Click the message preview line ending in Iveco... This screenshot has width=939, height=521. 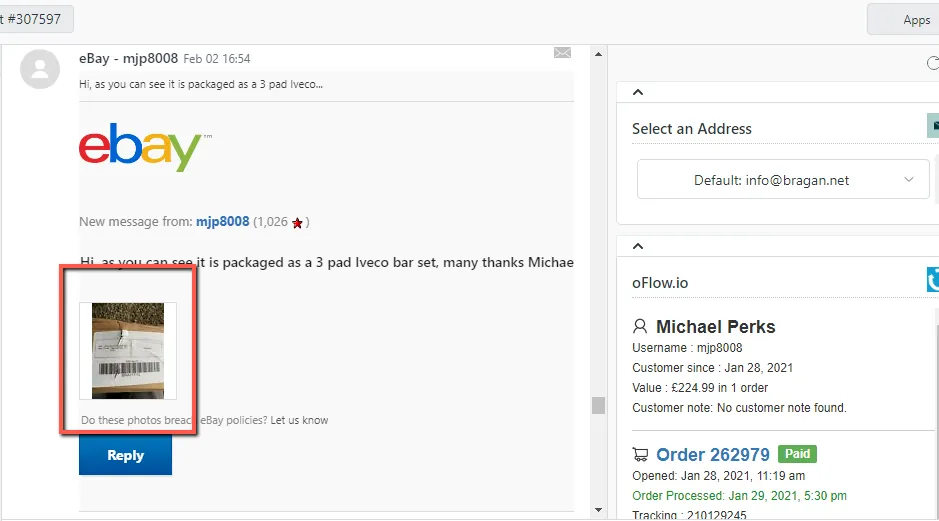tap(201, 84)
